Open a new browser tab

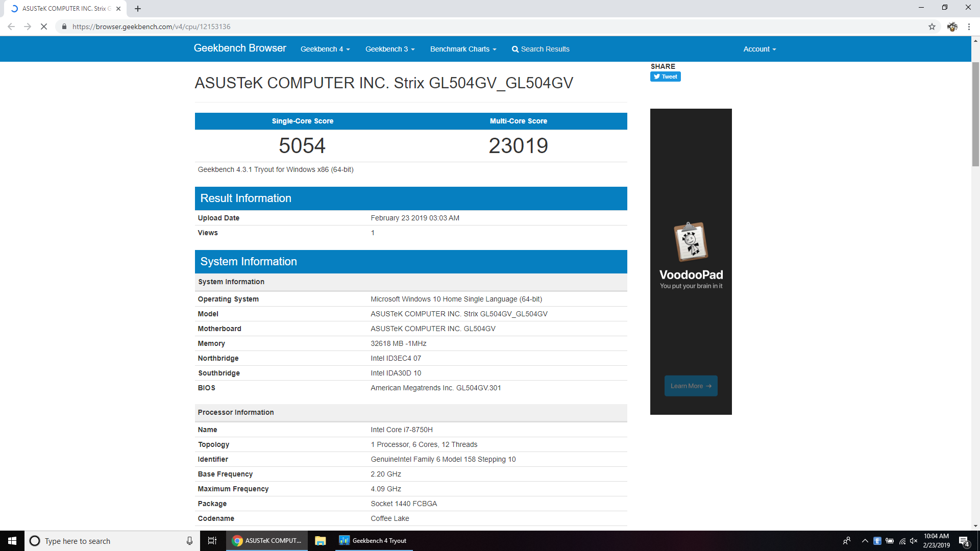click(x=138, y=9)
